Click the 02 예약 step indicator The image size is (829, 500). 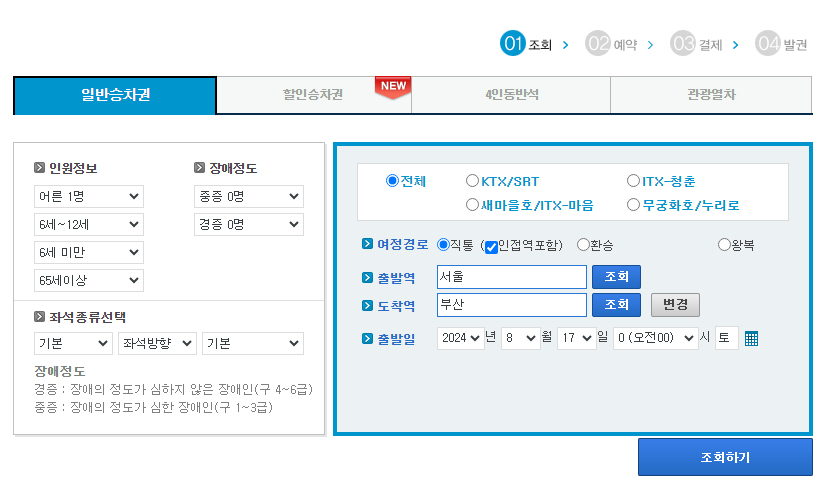tap(612, 44)
